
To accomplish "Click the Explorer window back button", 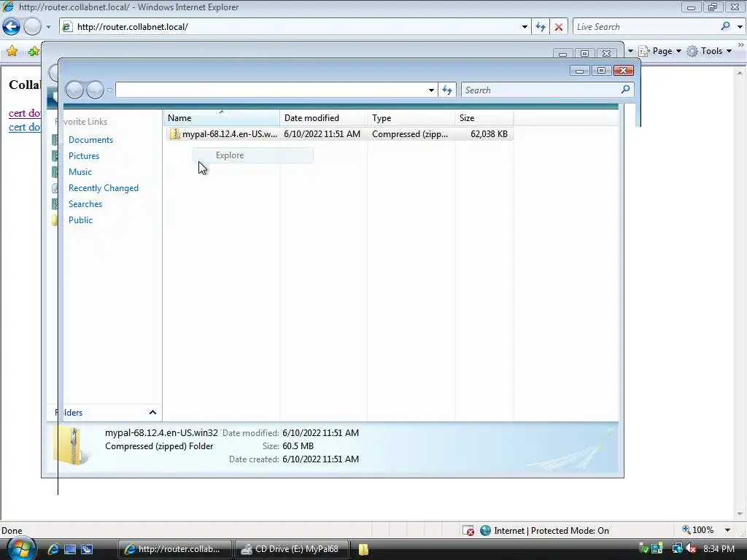I will pos(74,90).
